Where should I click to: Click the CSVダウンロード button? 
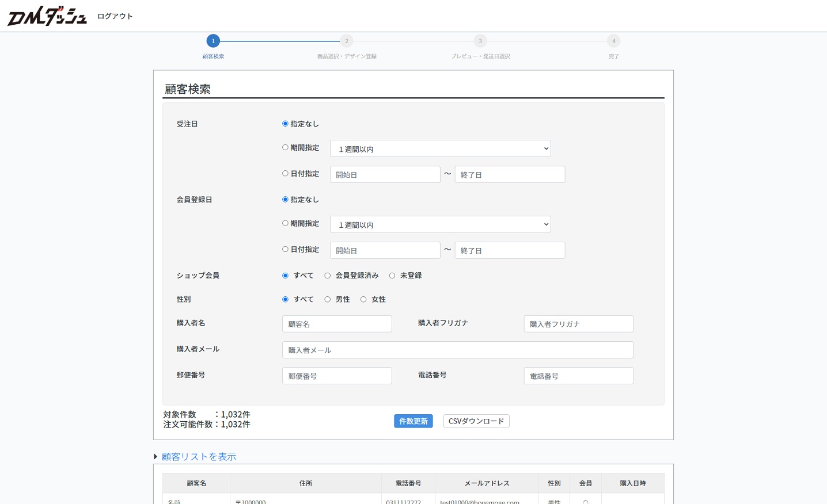click(x=476, y=421)
